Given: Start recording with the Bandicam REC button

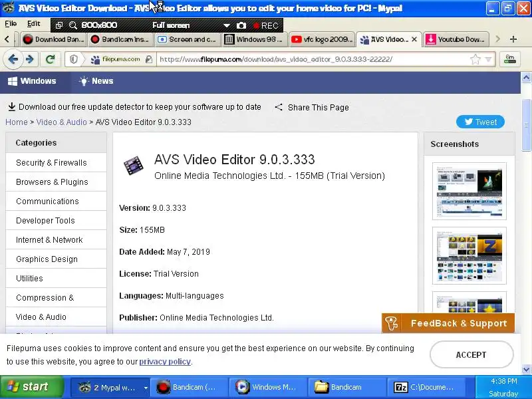Looking at the screenshot, I should (266, 25).
